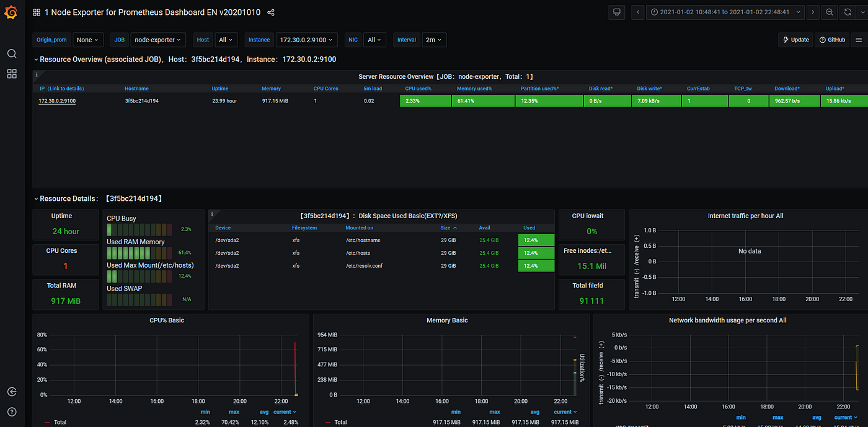Screen dimensions: 868x427
Task: Click the 3f5bc214d194 hostname cell
Action: pos(141,100)
